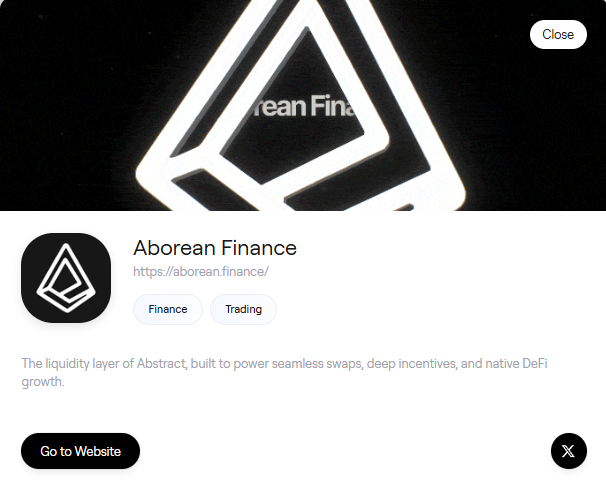Open the https://aborean.finance/ link
Screen dimensions: 606x484
tap(201, 271)
